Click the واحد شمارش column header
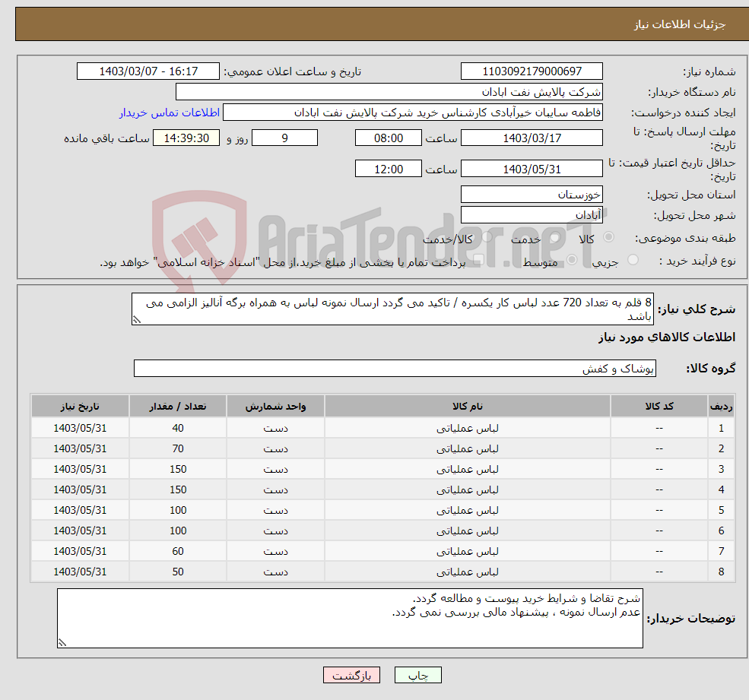The image size is (749, 700). click(x=275, y=407)
